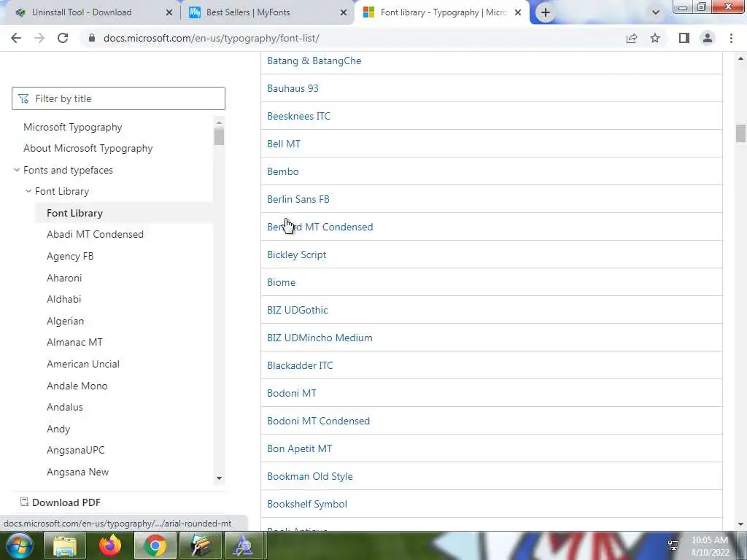This screenshot has height=560, width=747.
Task: Bookmark this page with star icon
Action: 656,38
